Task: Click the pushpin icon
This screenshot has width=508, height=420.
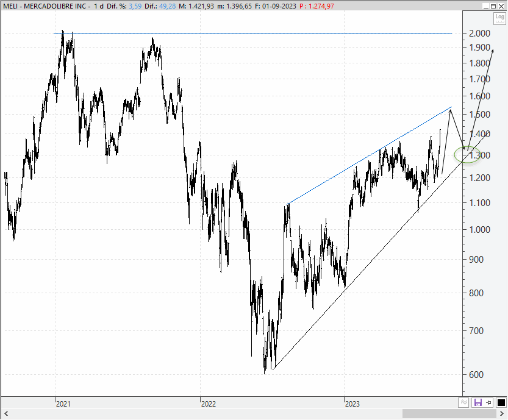Action: pyautogui.click(x=489, y=403)
